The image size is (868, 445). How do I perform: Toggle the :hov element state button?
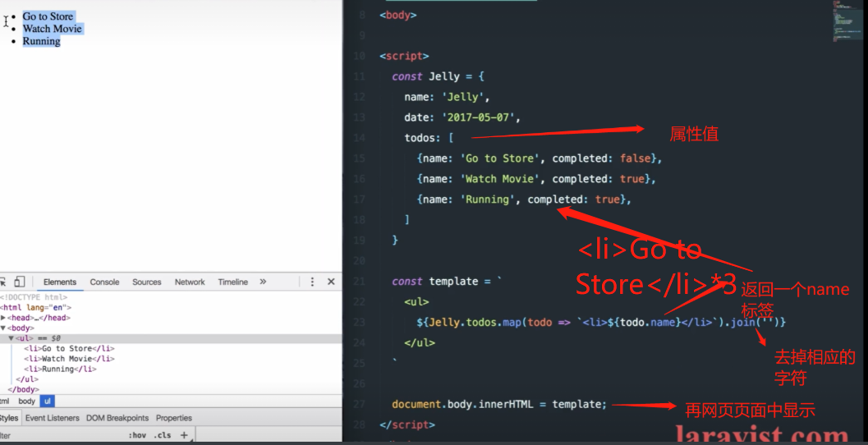coord(137,435)
